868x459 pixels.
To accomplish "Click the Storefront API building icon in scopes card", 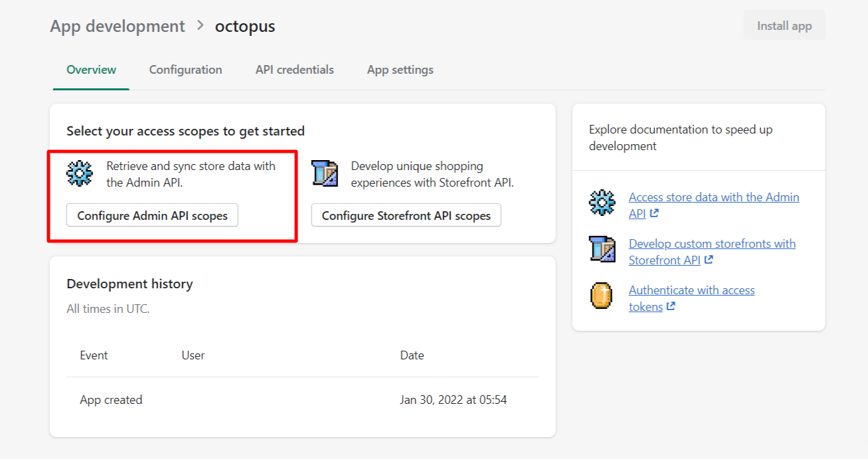I will pos(325,173).
